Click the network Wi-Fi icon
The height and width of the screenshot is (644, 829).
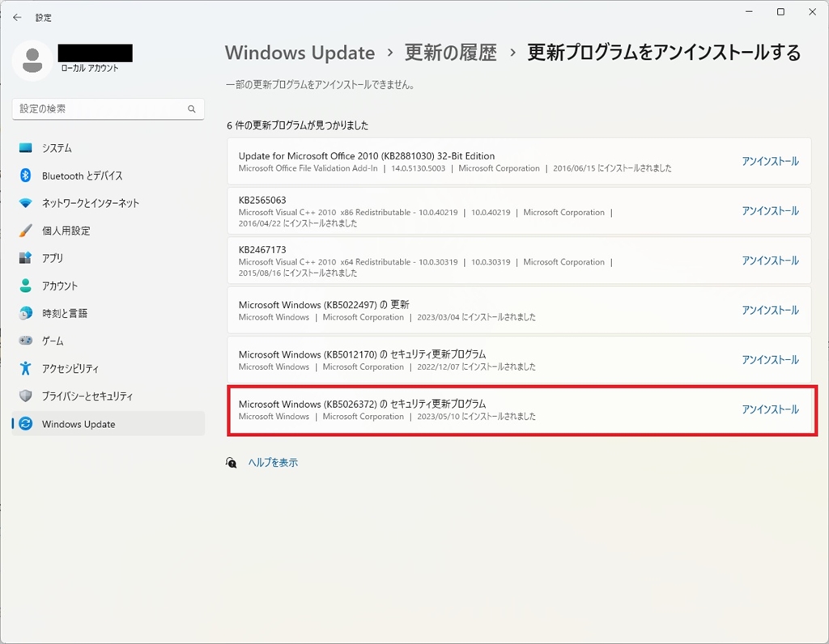[x=25, y=203]
